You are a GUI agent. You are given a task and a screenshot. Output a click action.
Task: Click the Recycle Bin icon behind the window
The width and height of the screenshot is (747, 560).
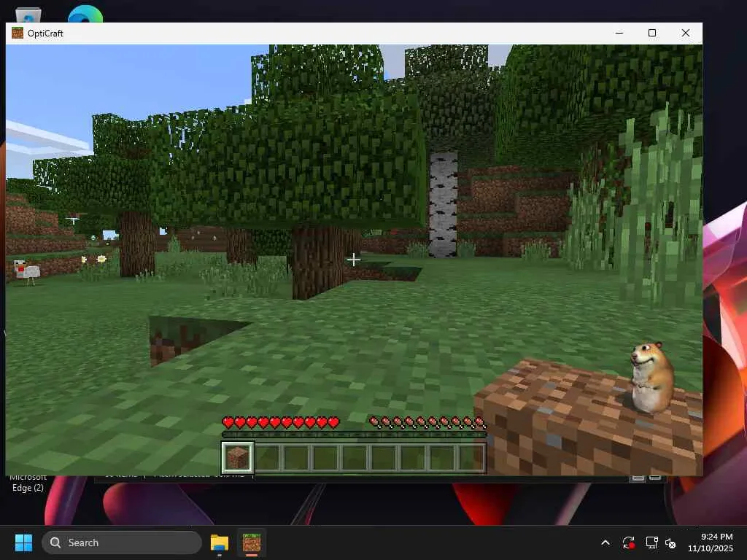tap(28, 15)
